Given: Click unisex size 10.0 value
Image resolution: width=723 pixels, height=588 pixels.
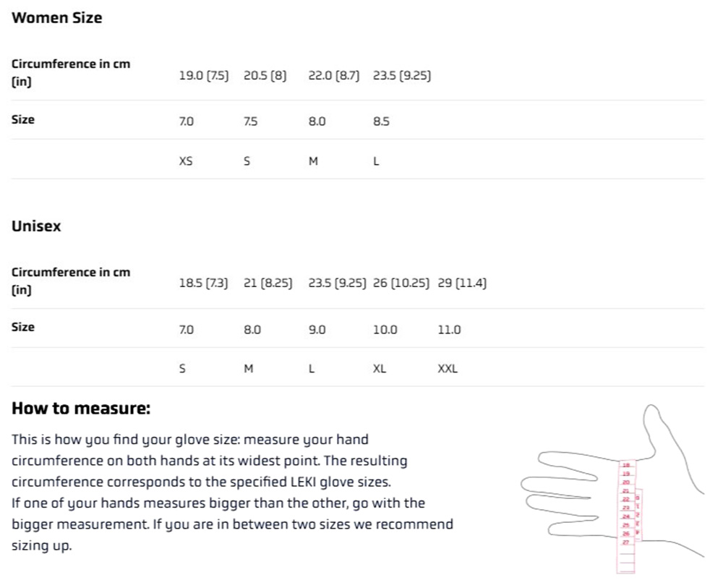Looking at the screenshot, I should pos(385,330).
